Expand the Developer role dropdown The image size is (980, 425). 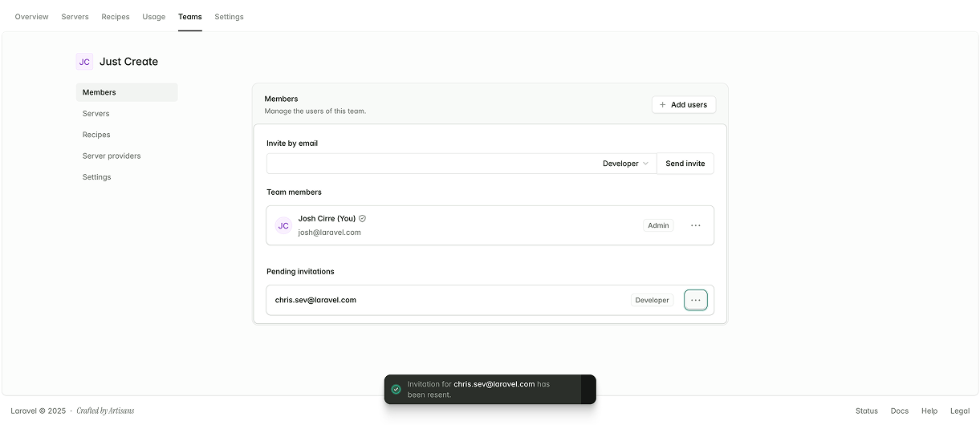625,164
